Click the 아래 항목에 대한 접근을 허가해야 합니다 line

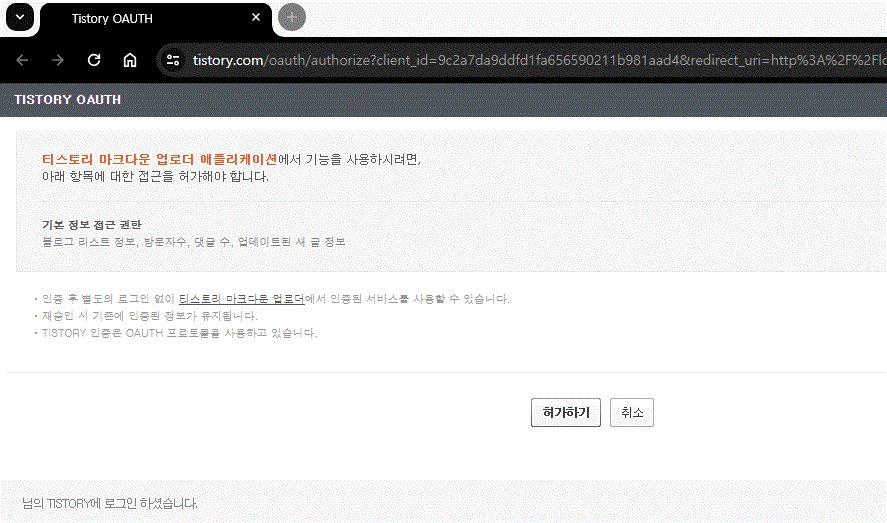[156, 176]
